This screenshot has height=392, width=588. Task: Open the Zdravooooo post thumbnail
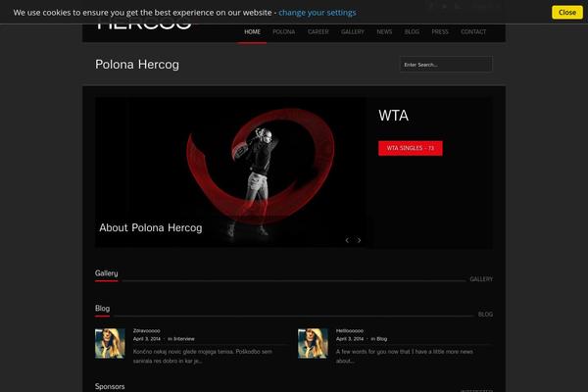click(110, 343)
